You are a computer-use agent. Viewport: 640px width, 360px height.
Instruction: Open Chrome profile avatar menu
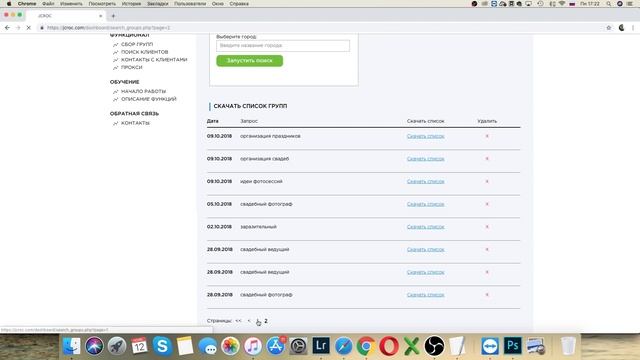621,27
